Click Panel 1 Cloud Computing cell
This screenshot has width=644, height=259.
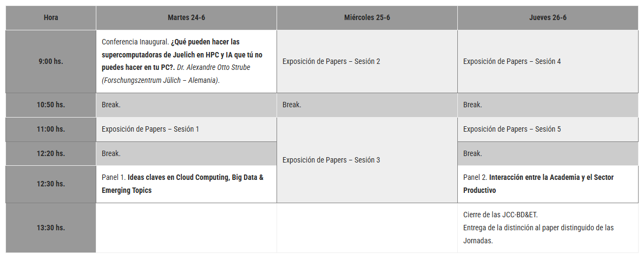[x=187, y=184]
